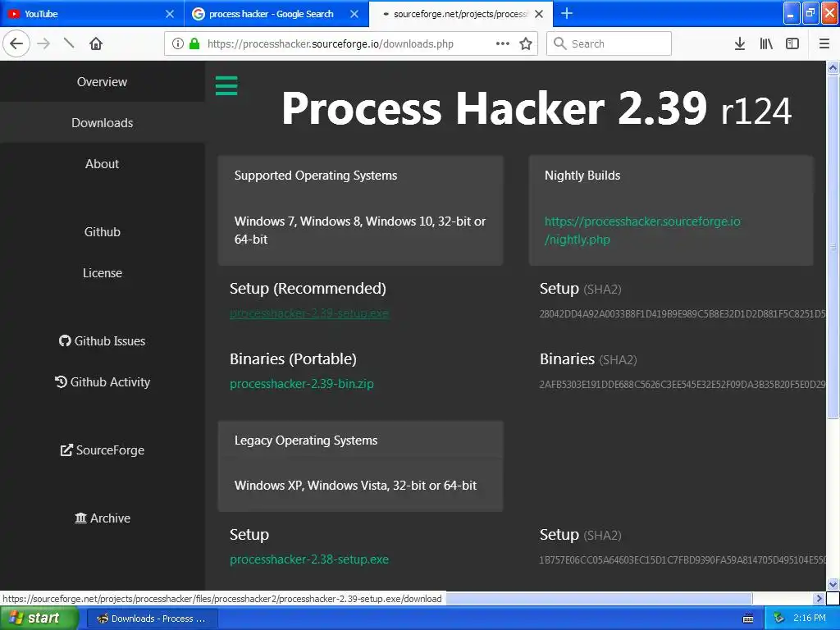
Task: Open the SourceForge external link
Action: pos(102,450)
